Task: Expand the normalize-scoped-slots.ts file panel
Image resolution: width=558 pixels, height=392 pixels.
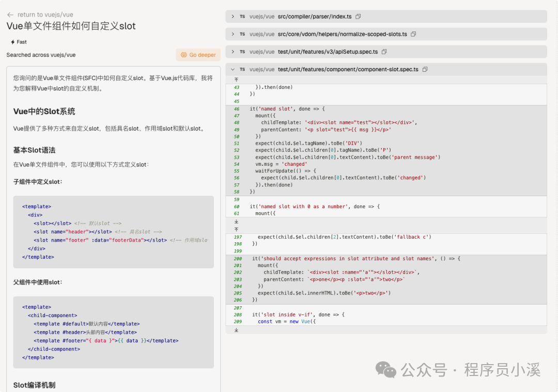Action: [232, 34]
